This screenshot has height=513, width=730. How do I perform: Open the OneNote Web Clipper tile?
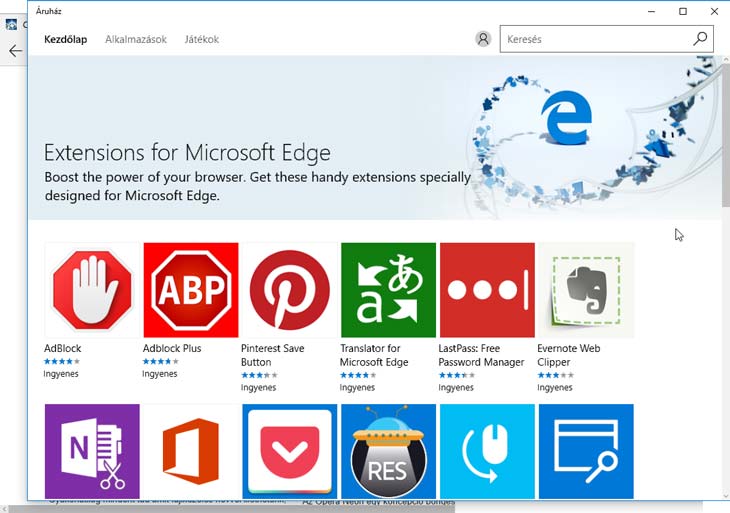pyautogui.click(x=92, y=450)
